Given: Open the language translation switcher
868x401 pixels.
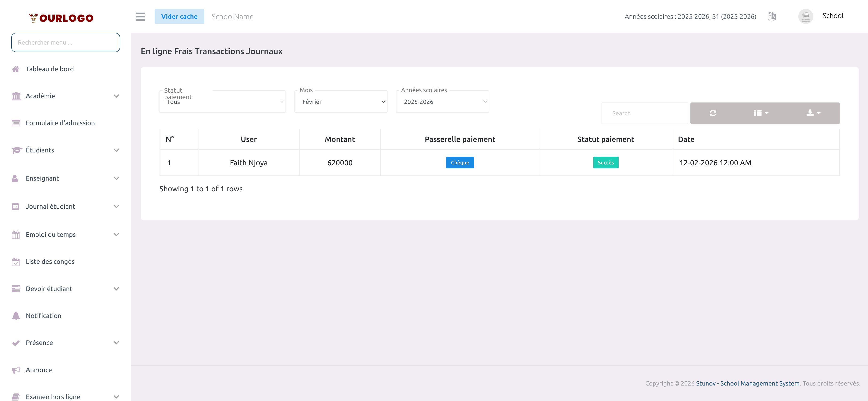Looking at the screenshot, I should tap(772, 16).
